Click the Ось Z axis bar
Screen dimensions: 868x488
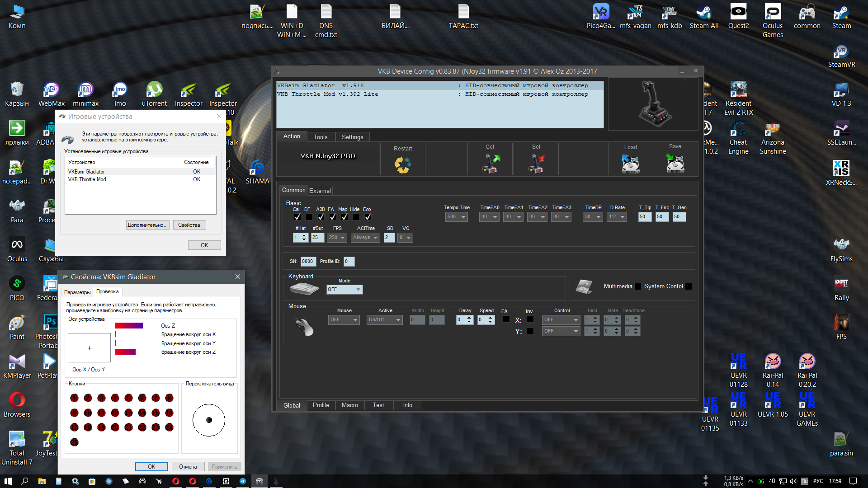(x=129, y=326)
